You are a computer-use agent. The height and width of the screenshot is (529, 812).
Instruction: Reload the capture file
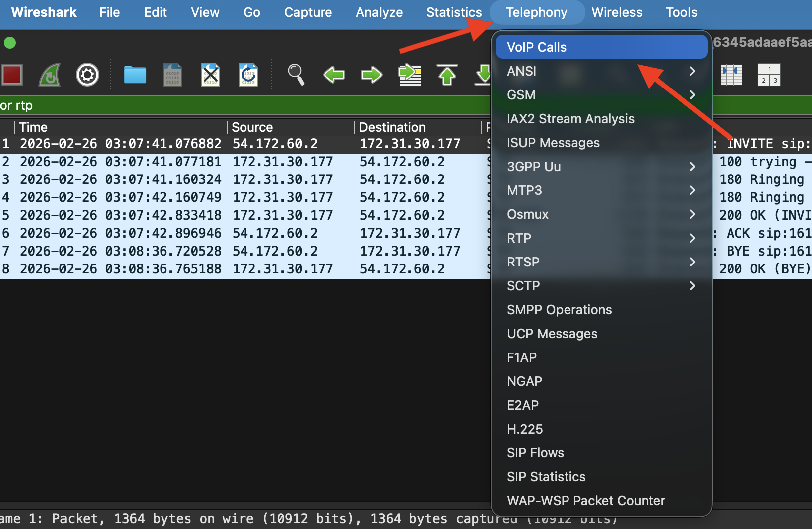[x=247, y=75]
